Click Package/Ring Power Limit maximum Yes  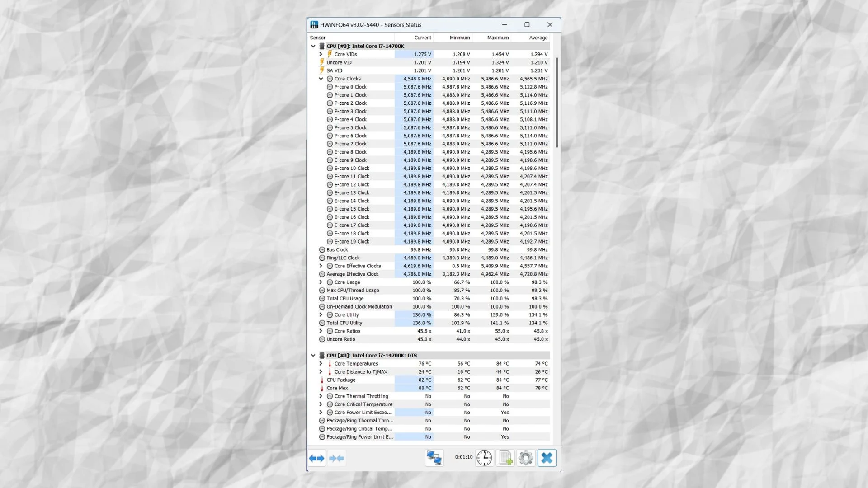[x=505, y=437]
